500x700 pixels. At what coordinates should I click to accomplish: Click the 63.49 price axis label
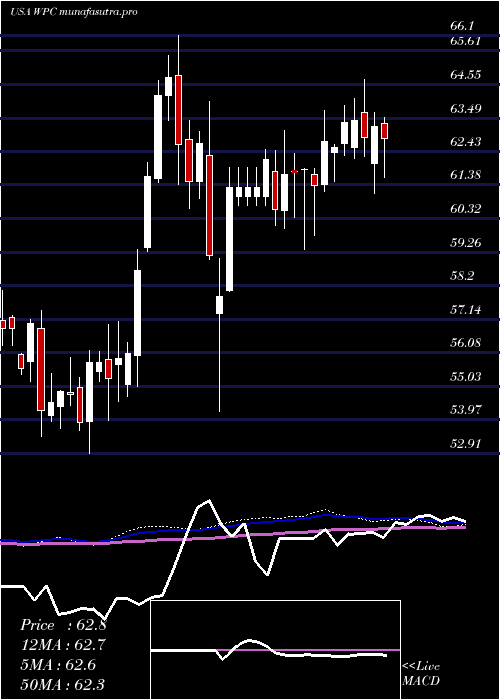(465, 108)
